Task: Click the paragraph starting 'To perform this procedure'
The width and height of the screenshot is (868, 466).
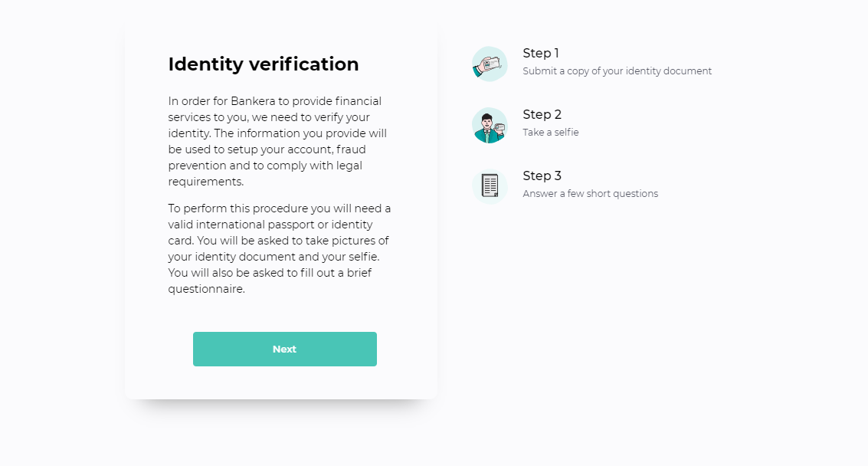Action: point(280,249)
